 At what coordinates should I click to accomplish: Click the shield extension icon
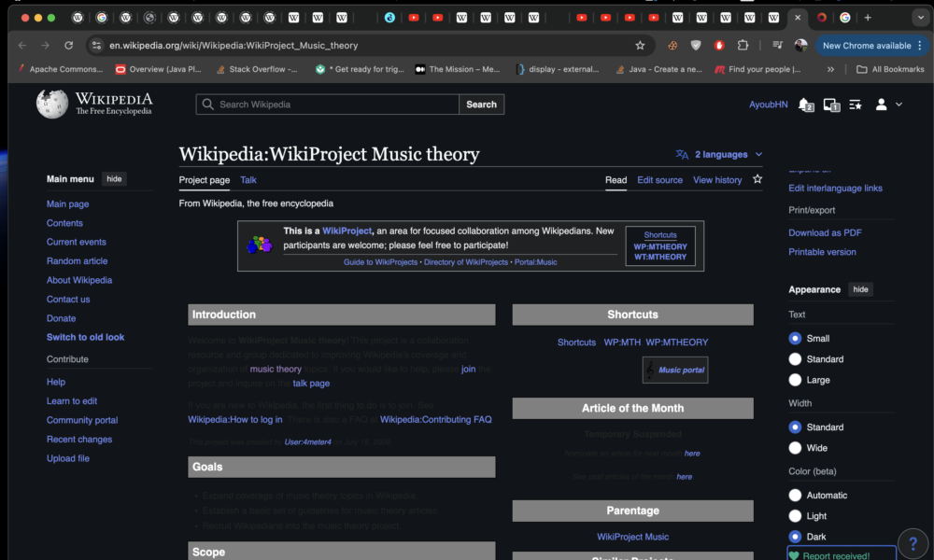click(696, 45)
